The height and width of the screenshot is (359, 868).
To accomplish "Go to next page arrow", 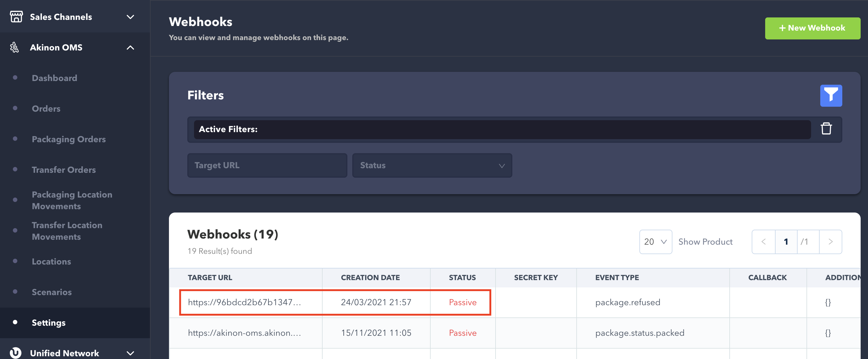I will pyautogui.click(x=830, y=242).
